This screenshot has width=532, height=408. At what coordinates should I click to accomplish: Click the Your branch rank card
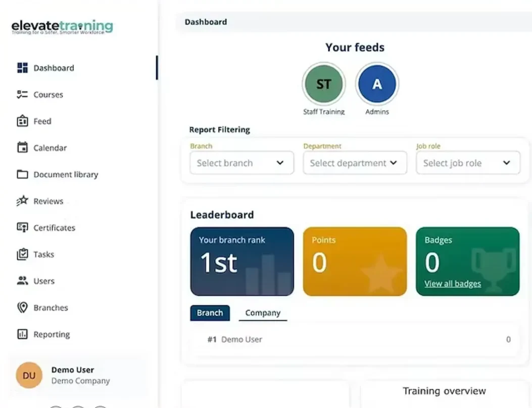click(x=242, y=262)
